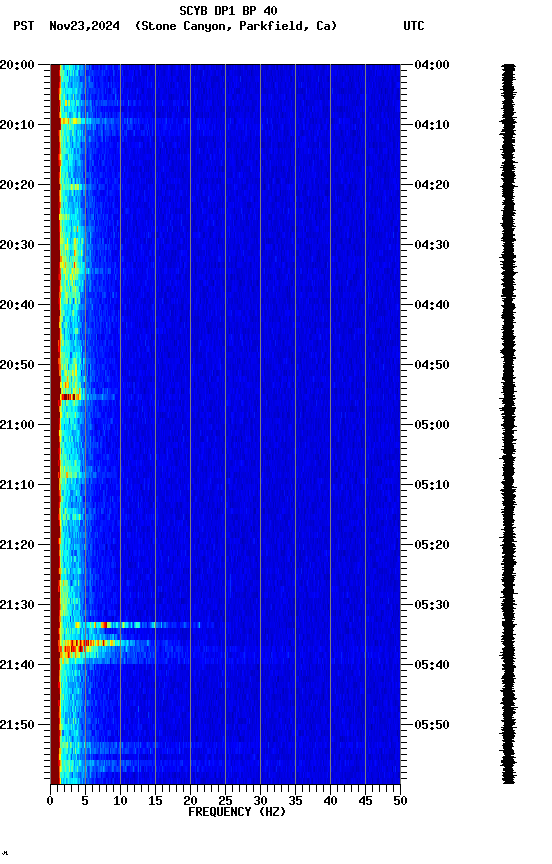Screen dimensions: 552x864
Task: Click the frequency axis value "40"
Action: [330, 801]
